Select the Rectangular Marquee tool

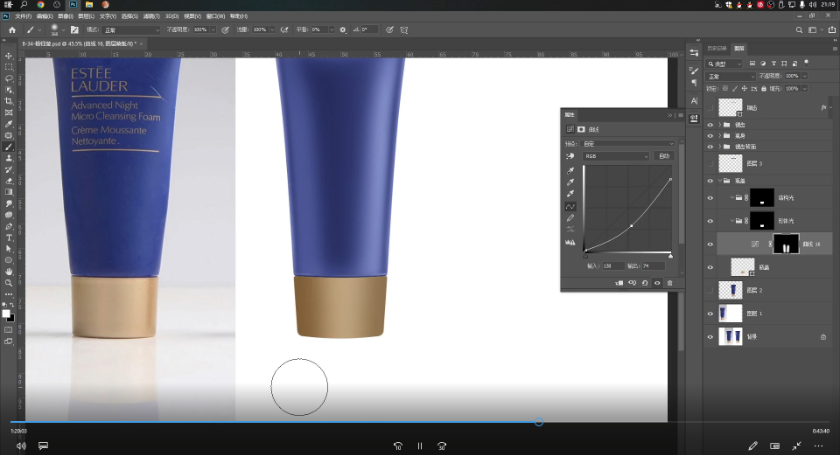[9, 67]
